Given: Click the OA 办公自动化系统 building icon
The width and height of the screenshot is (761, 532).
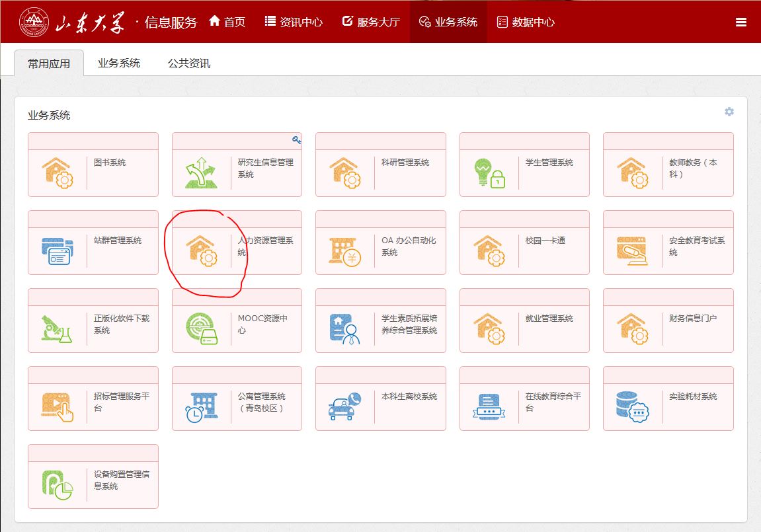Looking at the screenshot, I should (x=344, y=250).
